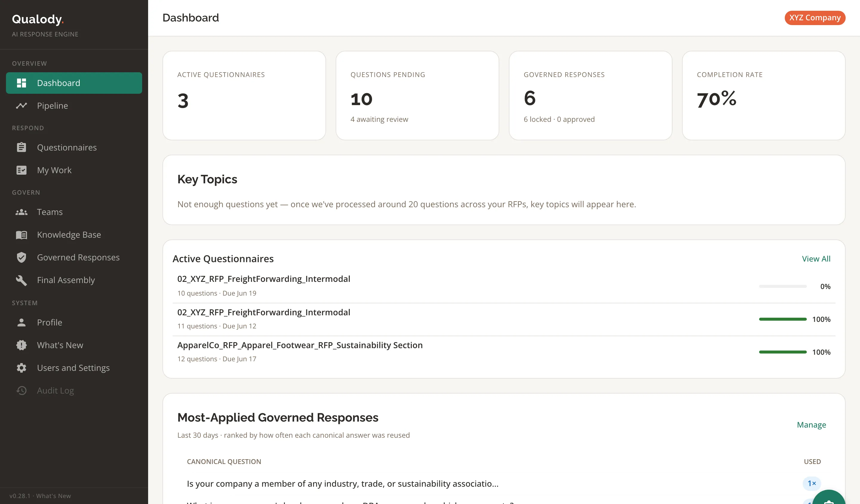Image resolution: width=860 pixels, height=504 pixels.
Task: Click the Dashboard grid icon in sidebar
Action: click(x=21, y=83)
